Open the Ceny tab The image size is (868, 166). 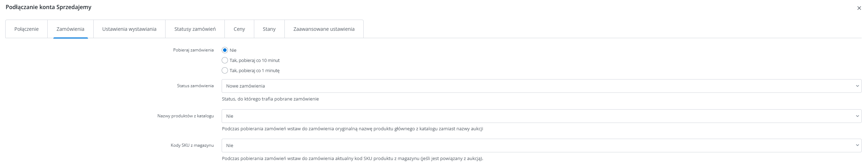(x=239, y=29)
